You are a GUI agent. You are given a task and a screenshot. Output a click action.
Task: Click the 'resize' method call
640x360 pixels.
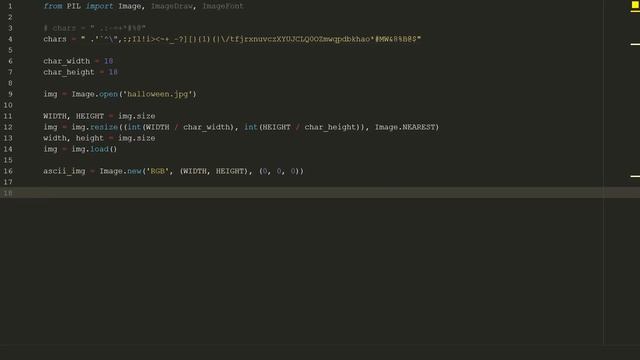coord(104,127)
